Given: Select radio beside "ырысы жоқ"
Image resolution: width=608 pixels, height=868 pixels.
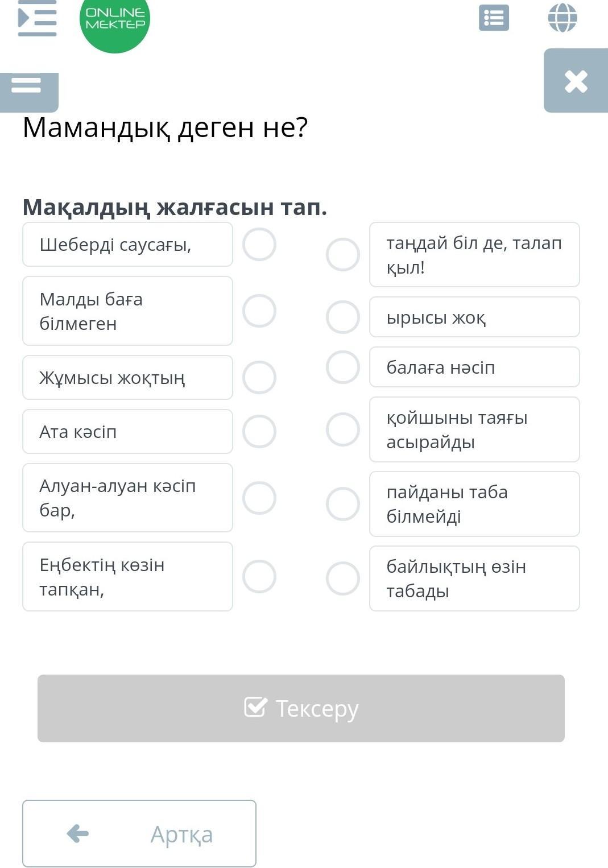Looking at the screenshot, I should 343,317.
